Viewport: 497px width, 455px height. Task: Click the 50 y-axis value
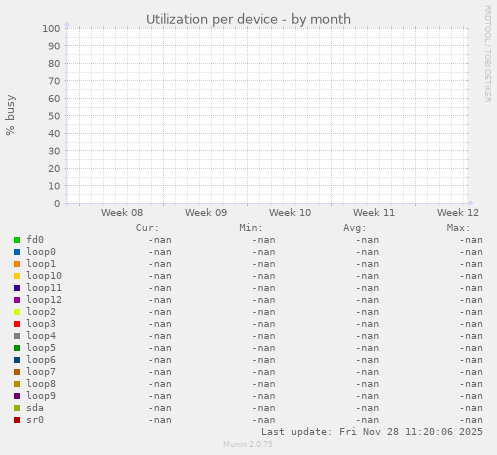coord(54,116)
